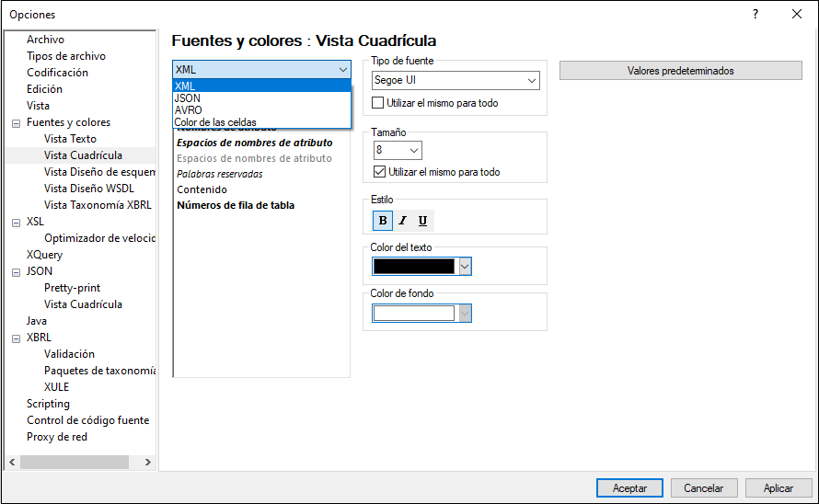
Task: Select Archivo in options tree
Action: point(45,40)
